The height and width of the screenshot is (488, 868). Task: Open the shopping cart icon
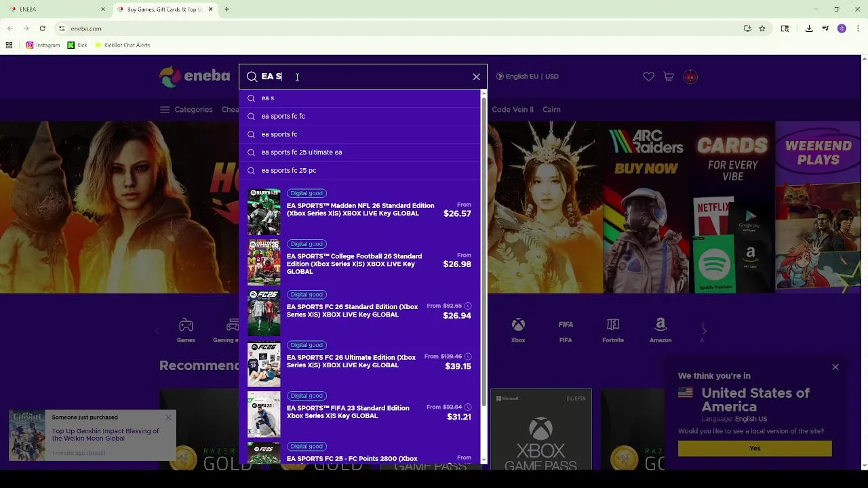(x=669, y=77)
